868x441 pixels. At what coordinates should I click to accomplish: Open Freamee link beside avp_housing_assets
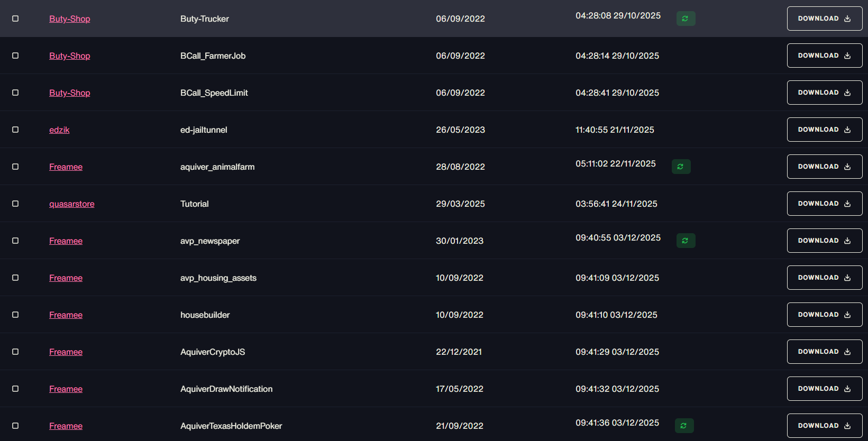point(66,278)
